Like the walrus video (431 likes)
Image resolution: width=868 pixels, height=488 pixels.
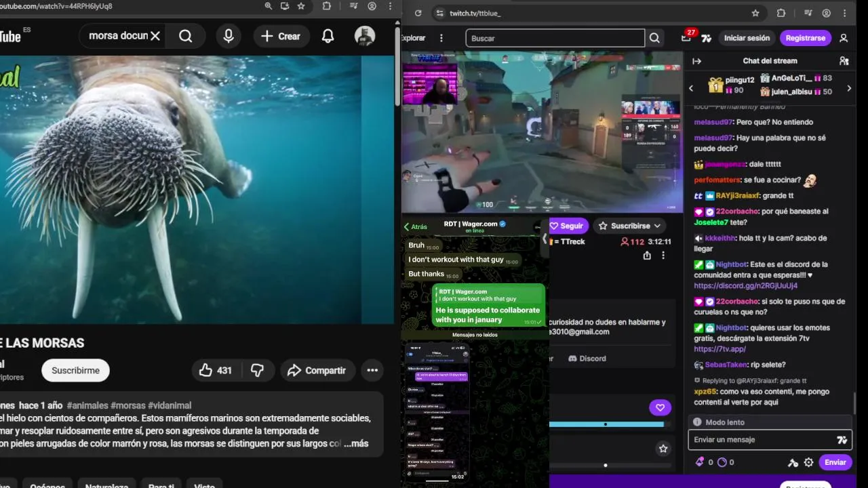click(216, 370)
